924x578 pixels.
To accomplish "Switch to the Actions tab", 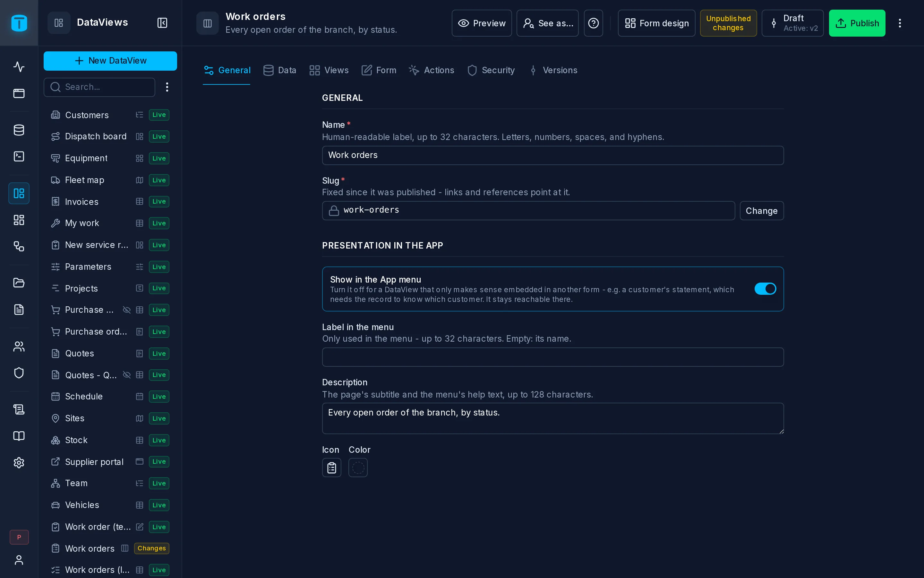I will (432, 70).
